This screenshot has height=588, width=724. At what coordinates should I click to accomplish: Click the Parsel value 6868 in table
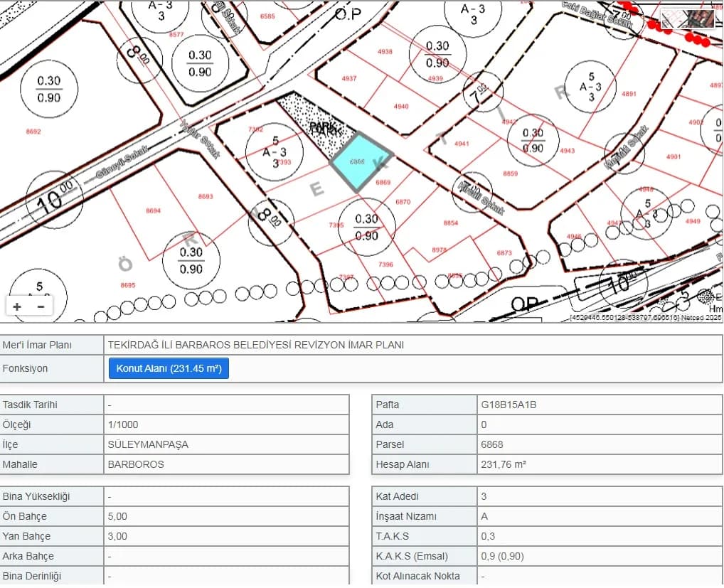tap(492, 444)
